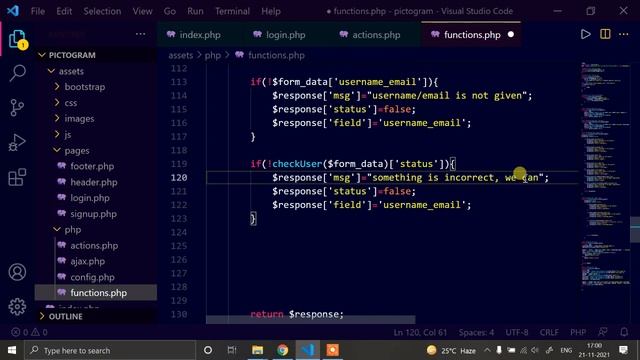Close the unsaved functions.php tab dot

(x=511, y=35)
